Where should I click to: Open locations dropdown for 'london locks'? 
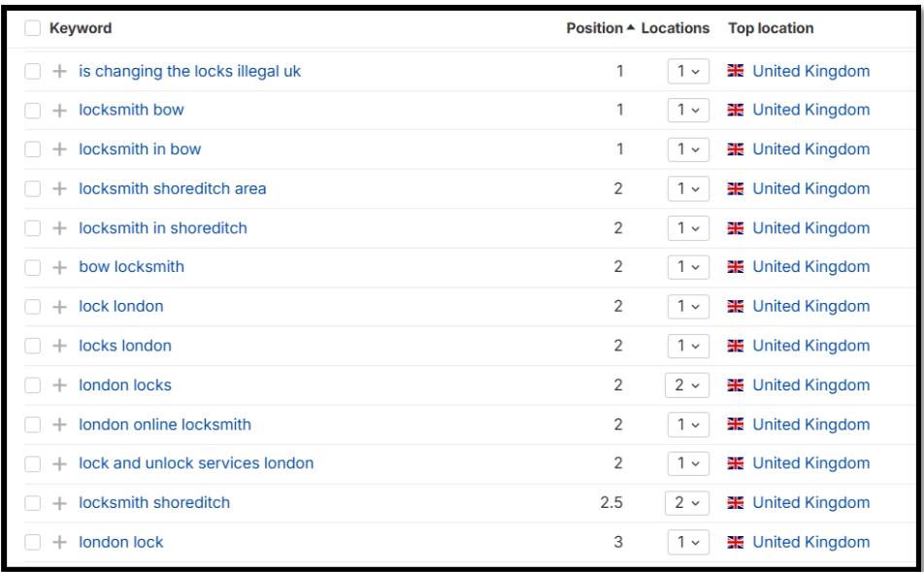(687, 386)
